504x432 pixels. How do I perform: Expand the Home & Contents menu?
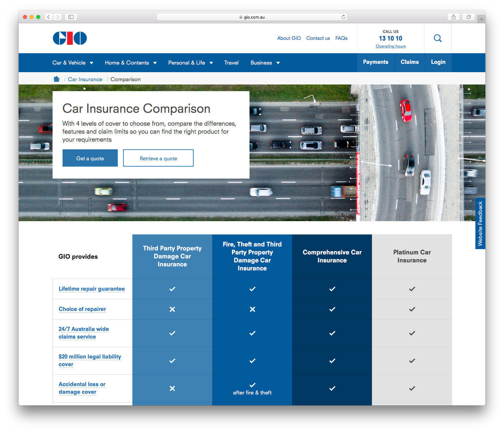click(131, 63)
